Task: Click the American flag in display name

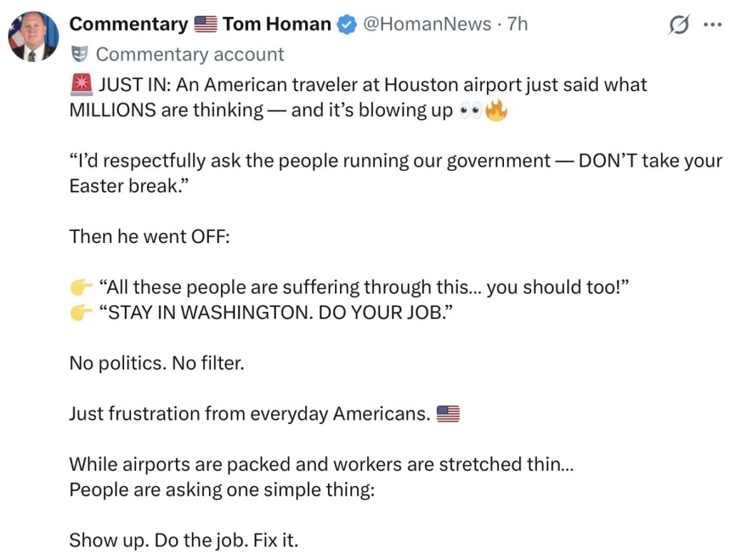Action: click(205, 24)
